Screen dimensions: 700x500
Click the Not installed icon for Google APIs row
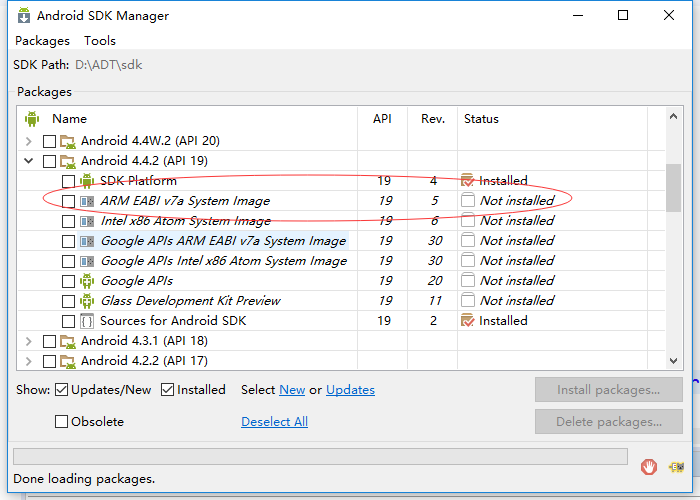point(468,280)
